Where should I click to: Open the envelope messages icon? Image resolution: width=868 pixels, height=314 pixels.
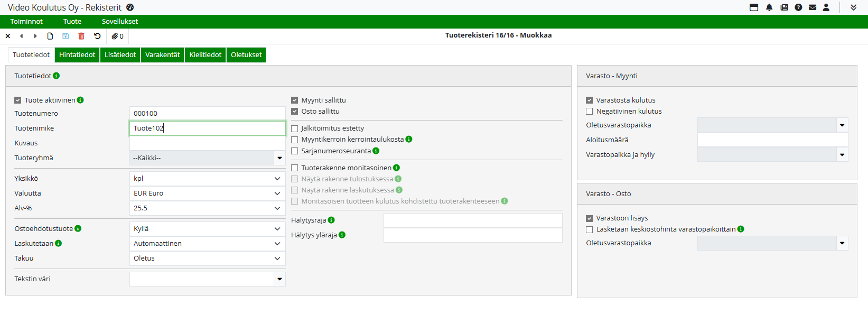813,7
